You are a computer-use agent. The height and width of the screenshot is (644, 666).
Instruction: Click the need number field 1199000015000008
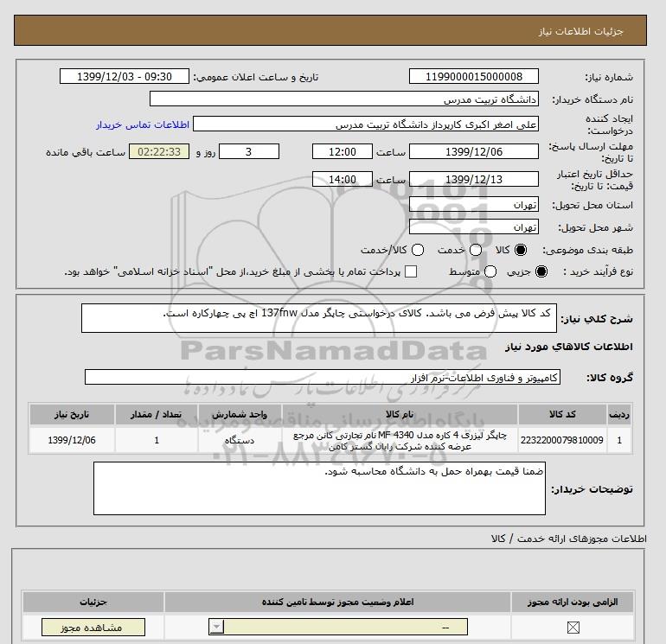pyautogui.click(x=474, y=76)
